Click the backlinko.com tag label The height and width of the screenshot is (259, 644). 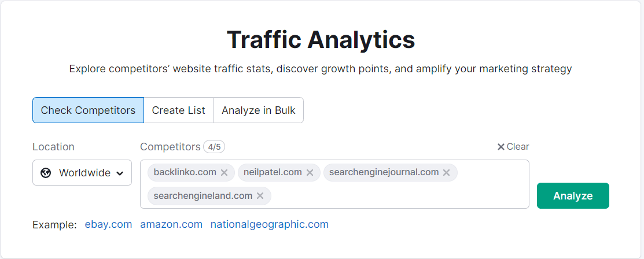tap(185, 172)
